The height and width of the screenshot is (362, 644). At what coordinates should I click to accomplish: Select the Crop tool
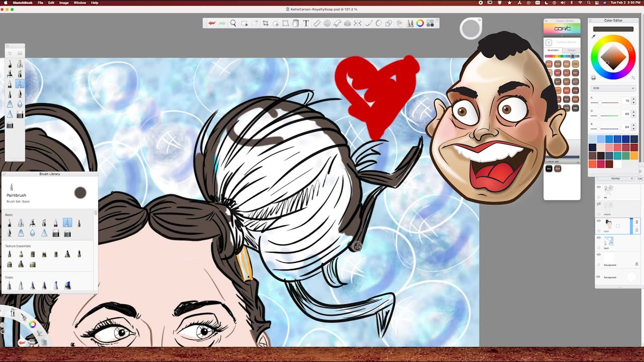click(x=266, y=23)
